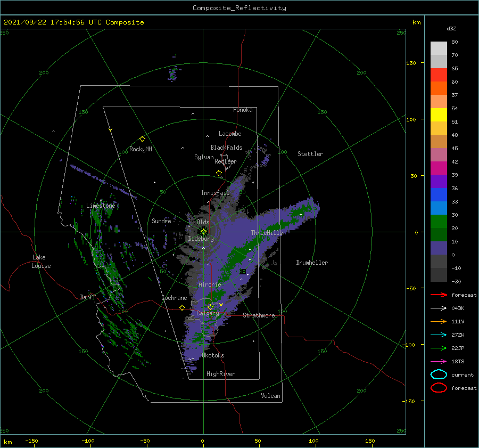Click the yellow Y marker northwest of RockyMH
Image resolution: width=479 pixels, height=448 pixels.
[x=111, y=130]
